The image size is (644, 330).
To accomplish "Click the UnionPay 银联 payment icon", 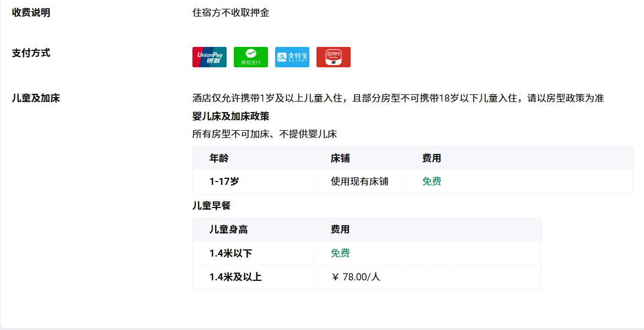I will click(x=209, y=57).
